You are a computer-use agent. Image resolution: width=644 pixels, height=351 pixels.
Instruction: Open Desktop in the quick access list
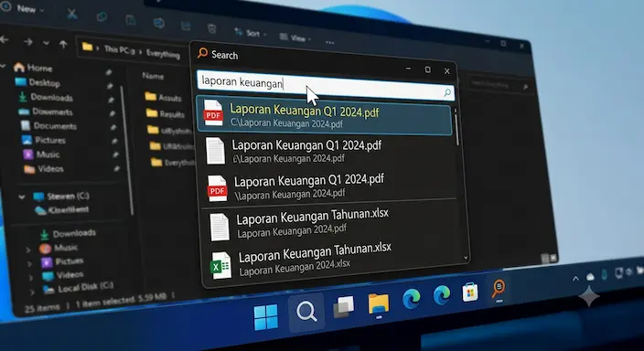tap(38, 82)
